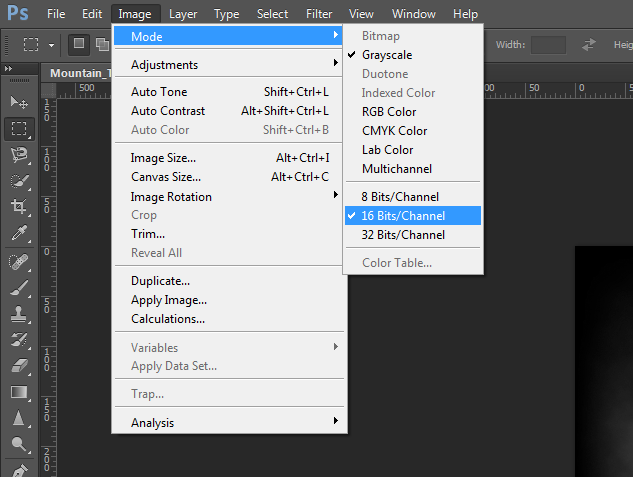Expand the Analysis submenu
The image size is (633, 477).
pyautogui.click(x=228, y=423)
